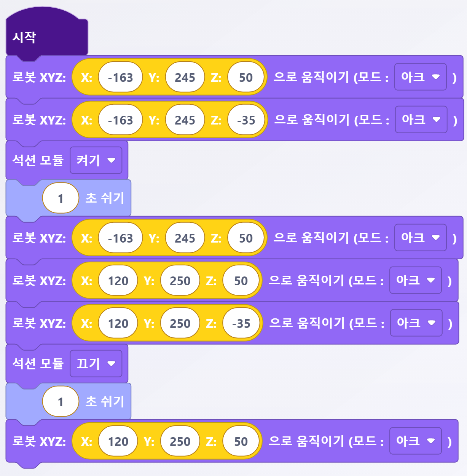Viewport: 467px width, 476px height.
Task: Click wait seconds value below 켜기 block
Action: pos(61,198)
